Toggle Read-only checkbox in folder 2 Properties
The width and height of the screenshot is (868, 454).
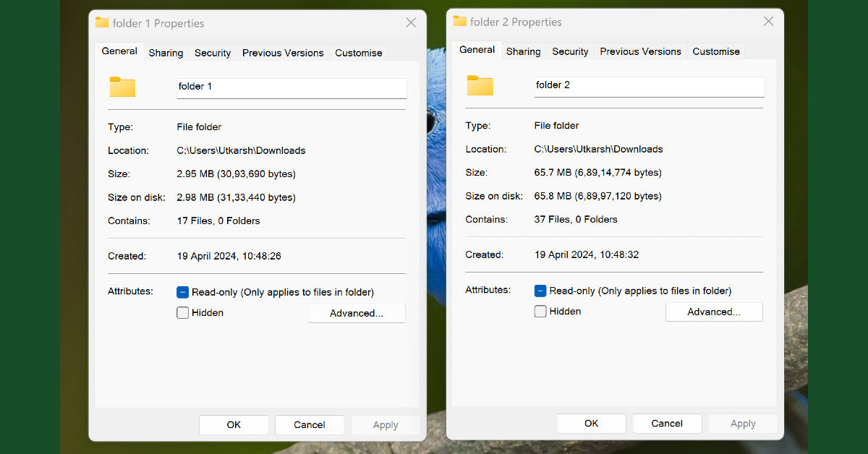click(540, 291)
